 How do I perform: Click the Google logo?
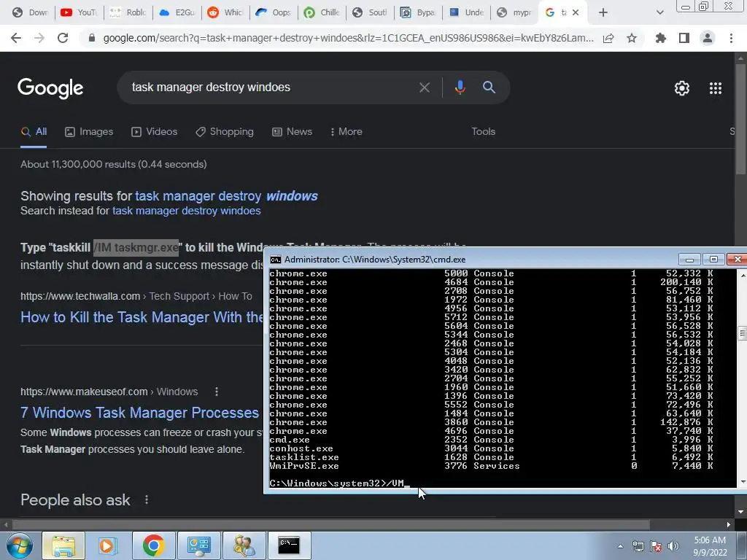[x=50, y=88]
